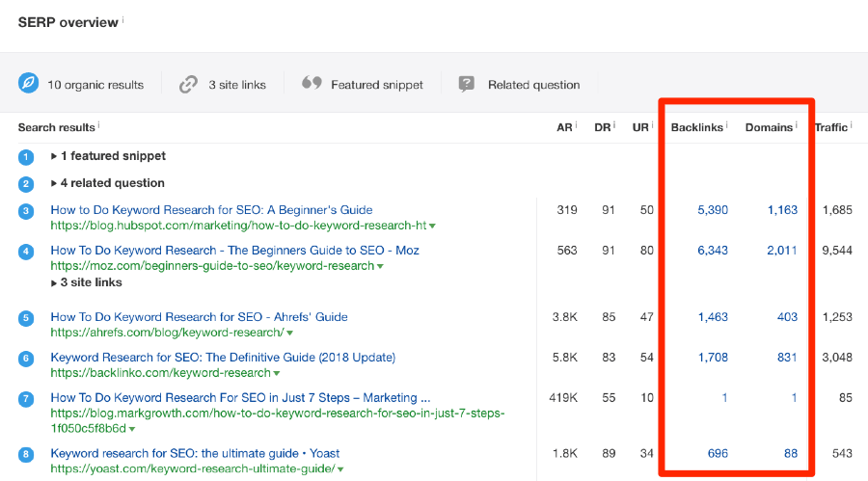Open dropdown arrow after markgrowth URL
This screenshot has height=481, width=868.
pos(132,429)
